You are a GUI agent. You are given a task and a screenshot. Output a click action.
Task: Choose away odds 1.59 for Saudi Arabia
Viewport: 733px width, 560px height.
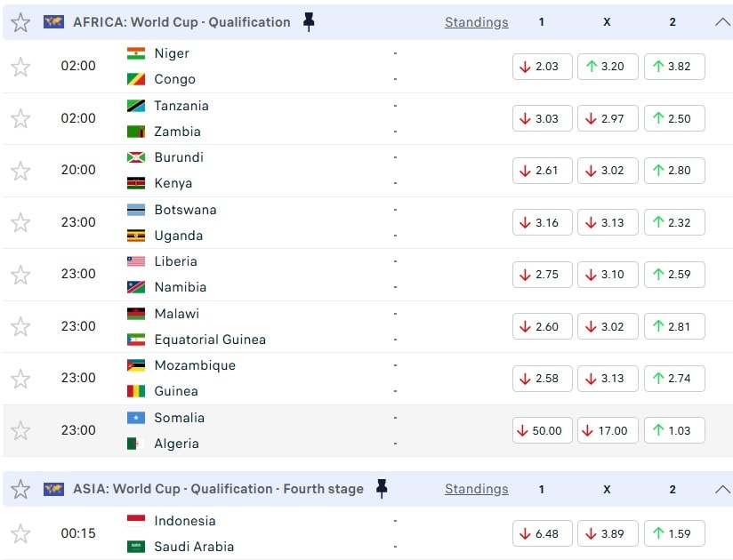(673, 533)
